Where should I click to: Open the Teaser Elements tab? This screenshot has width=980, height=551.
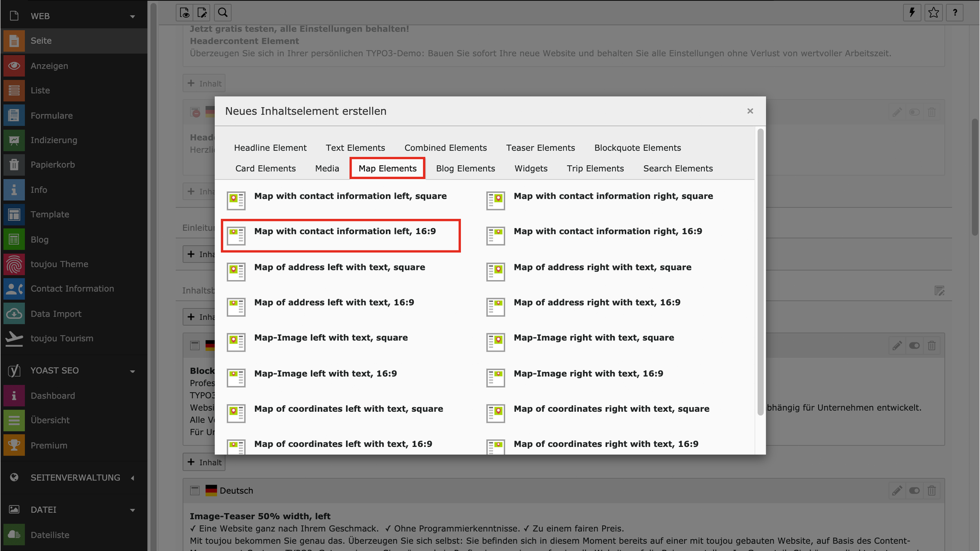pyautogui.click(x=540, y=148)
